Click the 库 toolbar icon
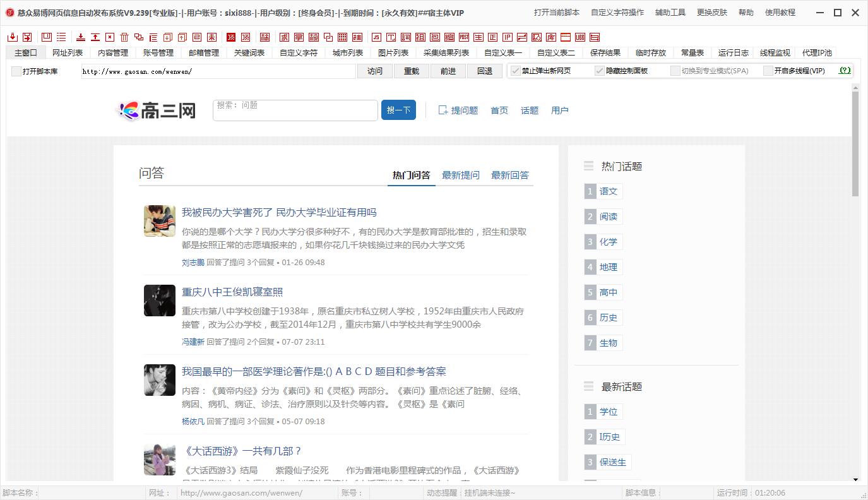 click(x=551, y=37)
